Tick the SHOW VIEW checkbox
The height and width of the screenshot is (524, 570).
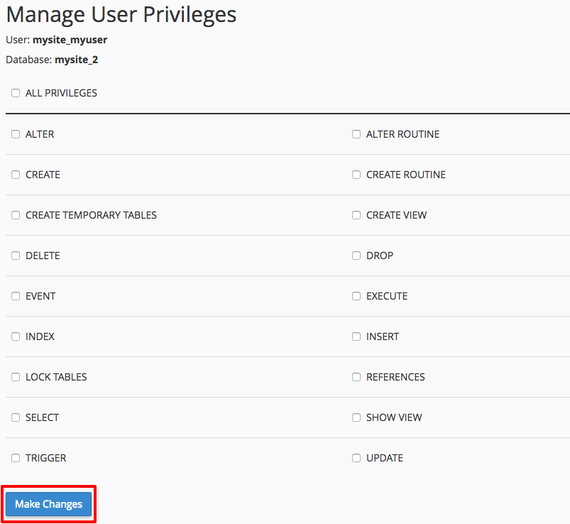coord(356,417)
